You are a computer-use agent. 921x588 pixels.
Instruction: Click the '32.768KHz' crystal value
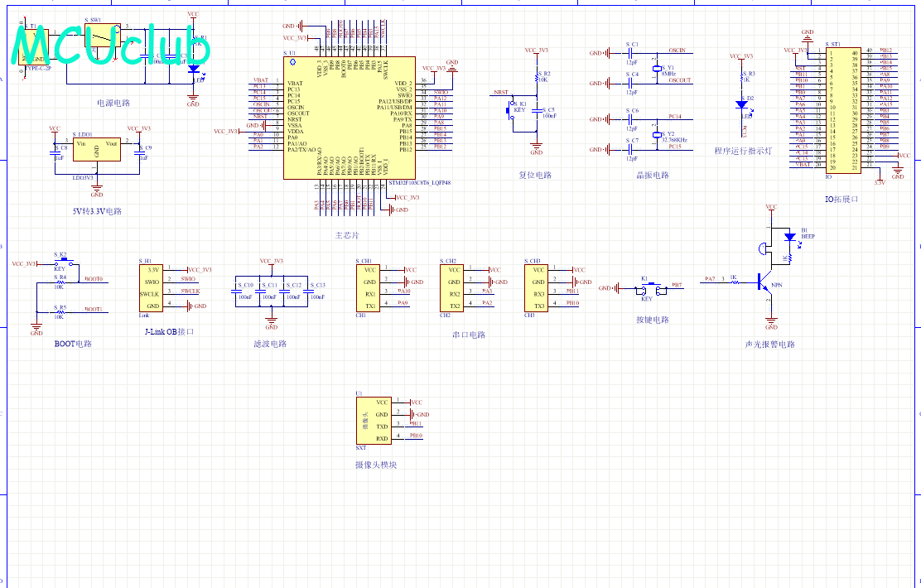[673, 141]
